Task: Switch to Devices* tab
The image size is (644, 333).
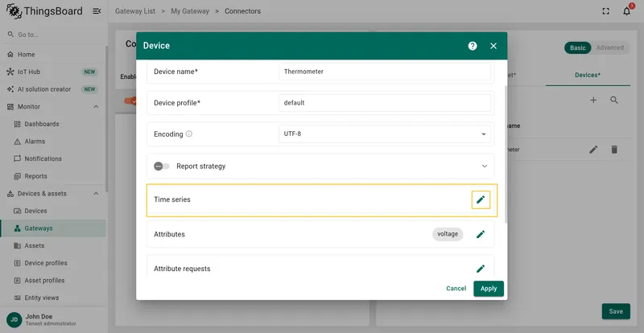Action: click(x=588, y=75)
